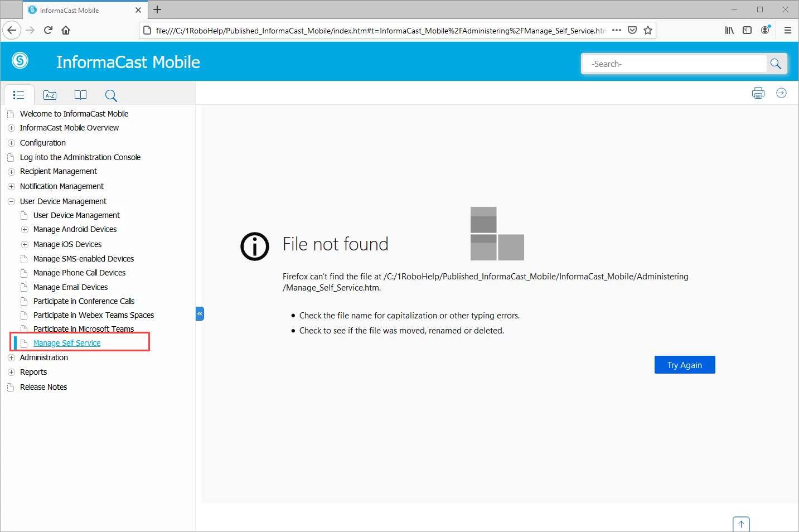Bookmark this page with the star
Screen dimensions: 799x532
pyautogui.click(x=648, y=30)
